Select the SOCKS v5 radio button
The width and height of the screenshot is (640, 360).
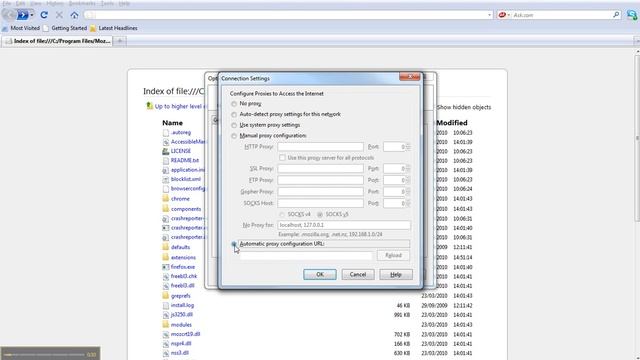point(320,214)
